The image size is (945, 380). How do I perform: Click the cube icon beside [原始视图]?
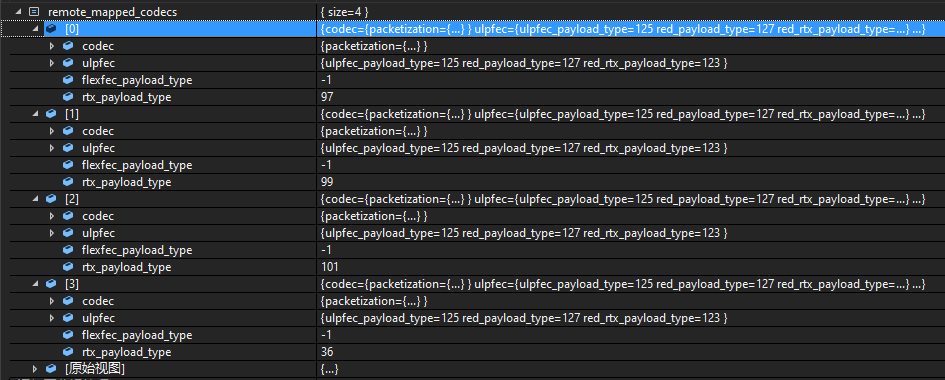coord(51,369)
